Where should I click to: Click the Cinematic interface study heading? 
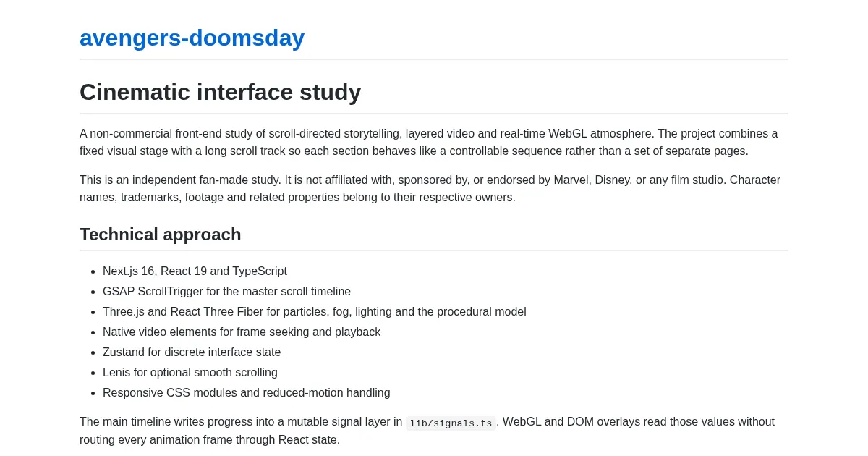220,92
